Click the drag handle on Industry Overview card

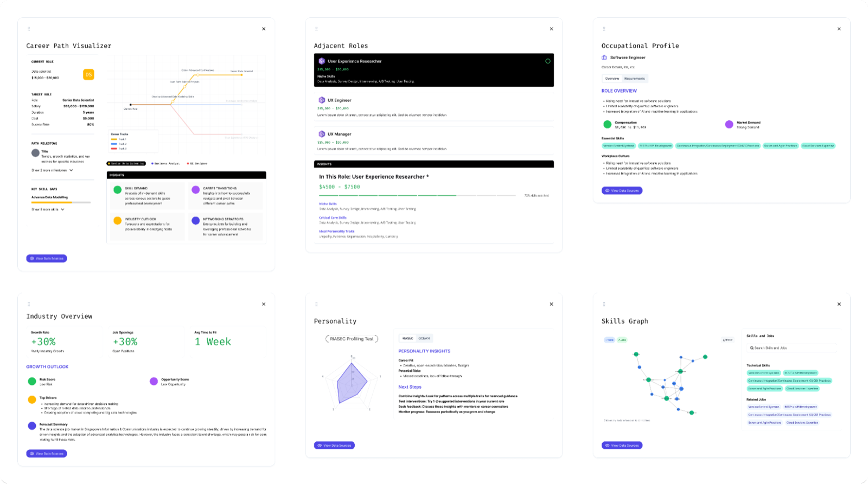pyautogui.click(x=29, y=304)
